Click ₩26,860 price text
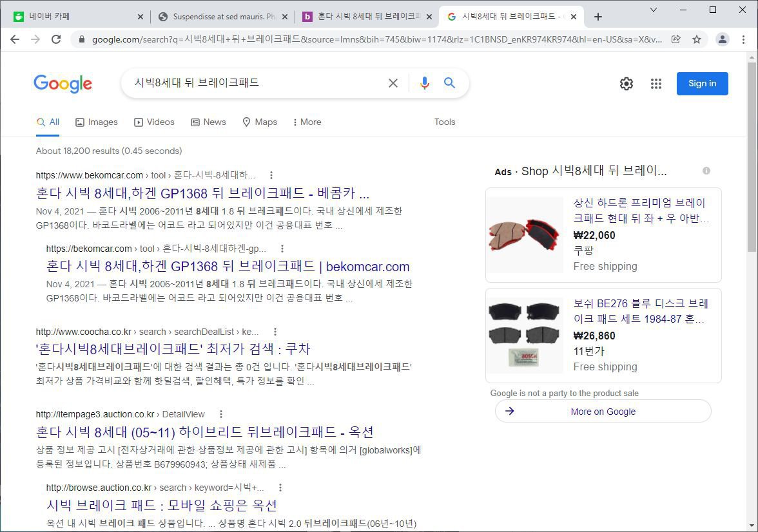The height and width of the screenshot is (532, 758). 594,336
